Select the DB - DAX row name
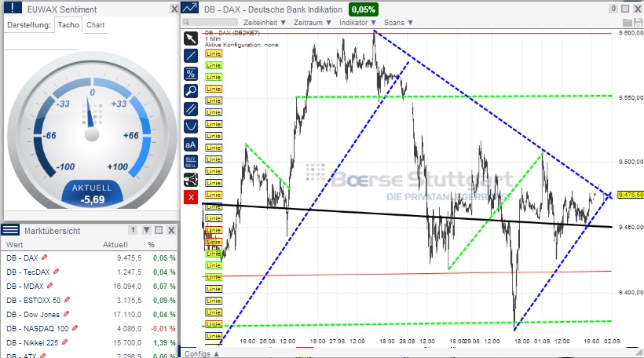The image size is (644, 358). pyautogui.click(x=22, y=258)
